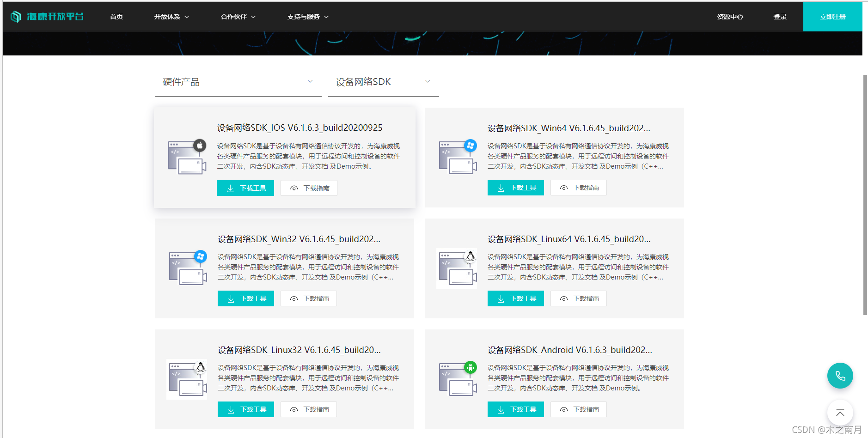Click the 设备网络SDK_Android V6.1.6.3 title
Viewport: 868px width, 438px height.
pyautogui.click(x=570, y=350)
